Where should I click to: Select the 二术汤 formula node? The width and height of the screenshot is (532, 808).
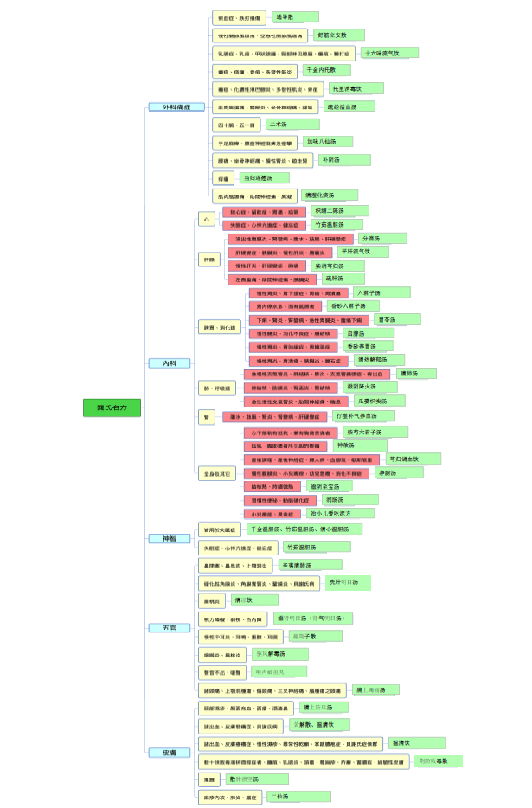point(292,125)
